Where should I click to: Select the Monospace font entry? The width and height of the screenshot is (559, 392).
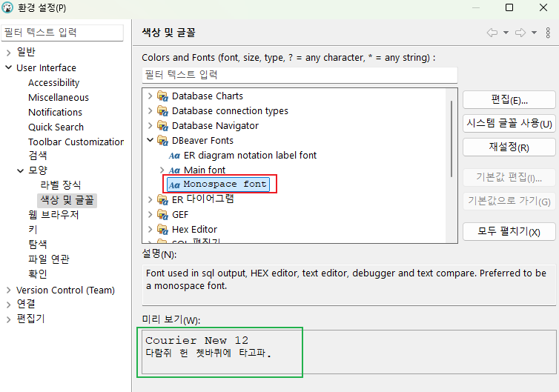(219, 185)
